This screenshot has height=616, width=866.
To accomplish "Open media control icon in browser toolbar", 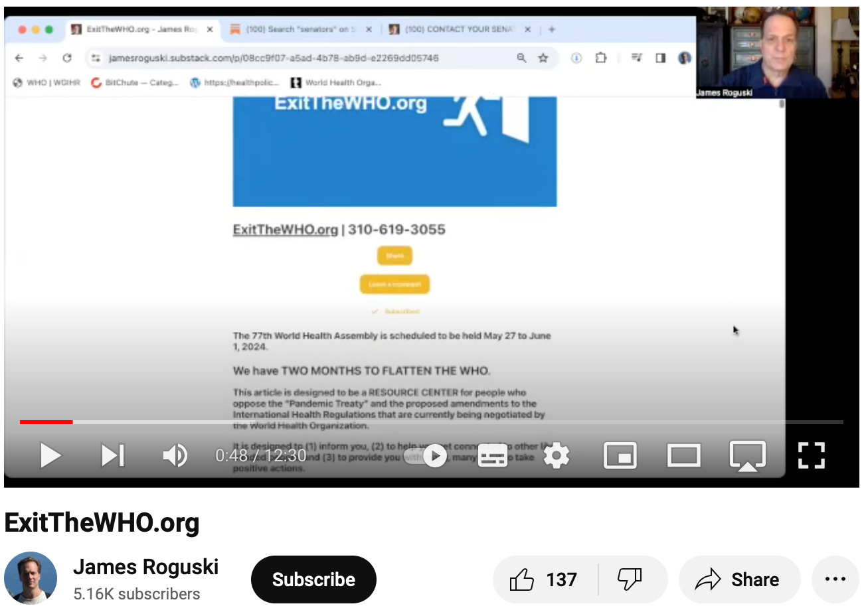I will [636, 58].
